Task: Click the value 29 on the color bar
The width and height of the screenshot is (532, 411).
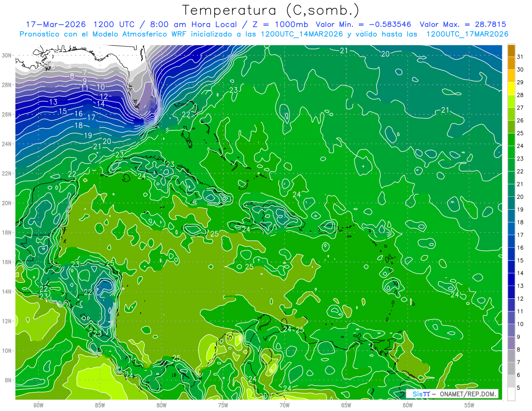Action: (x=520, y=82)
